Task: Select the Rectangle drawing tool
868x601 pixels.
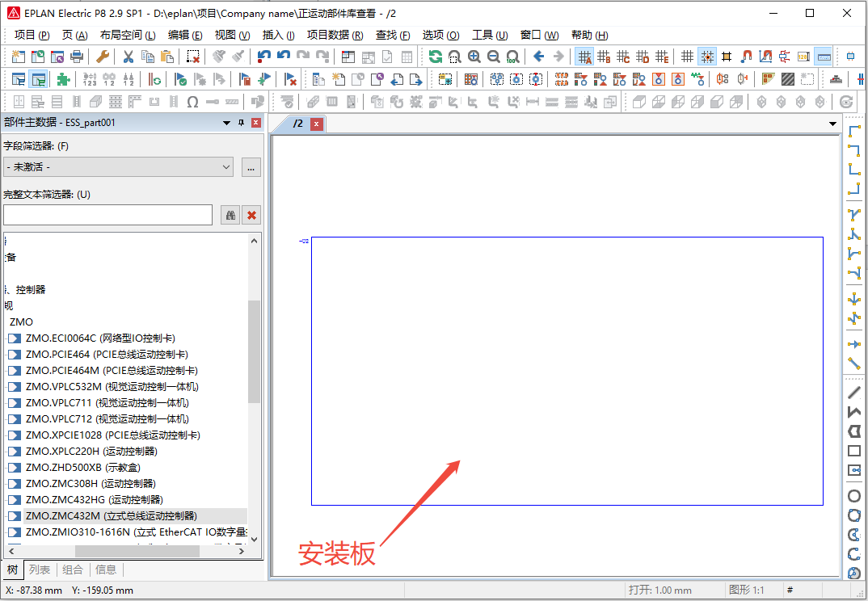Action: click(853, 450)
